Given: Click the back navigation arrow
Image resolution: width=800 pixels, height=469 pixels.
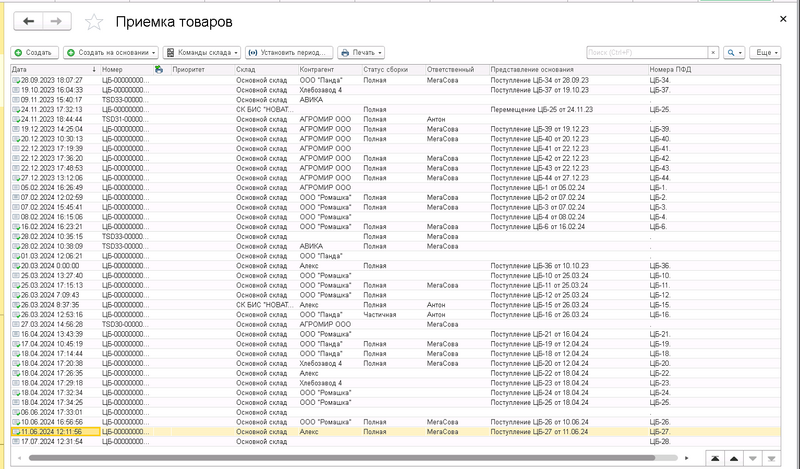Looking at the screenshot, I should [27, 21].
